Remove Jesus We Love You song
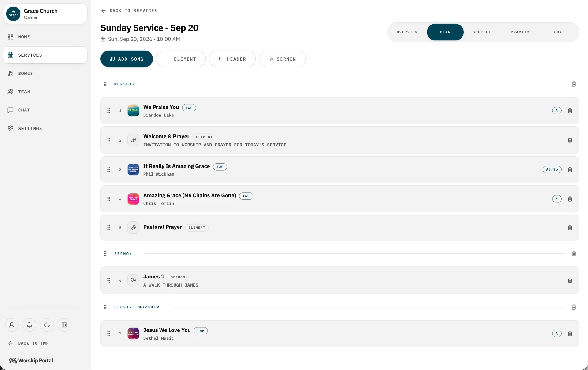Viewport: 588px width, 370px height. (570, 334)
